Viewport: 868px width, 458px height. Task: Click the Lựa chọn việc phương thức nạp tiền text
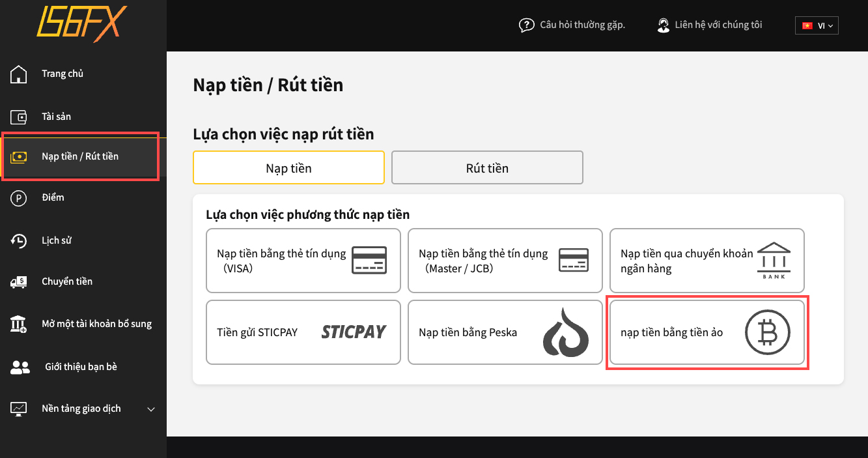tap(308, 215)
